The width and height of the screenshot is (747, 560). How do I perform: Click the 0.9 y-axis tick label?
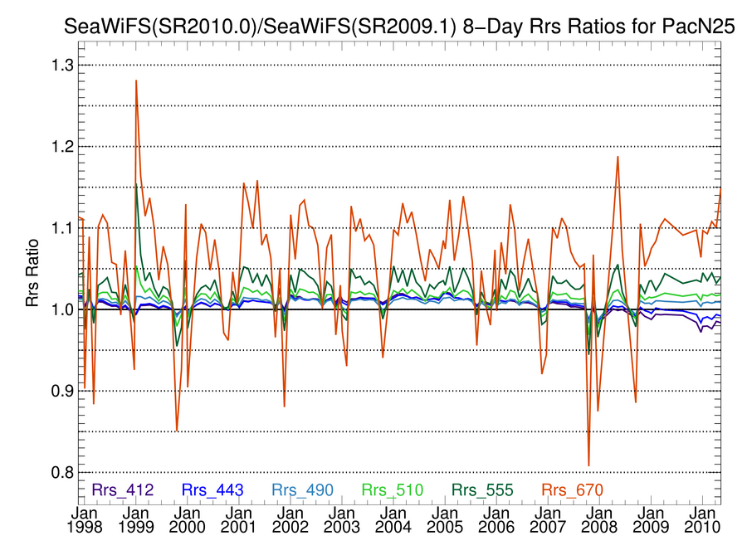coord(62,391)
